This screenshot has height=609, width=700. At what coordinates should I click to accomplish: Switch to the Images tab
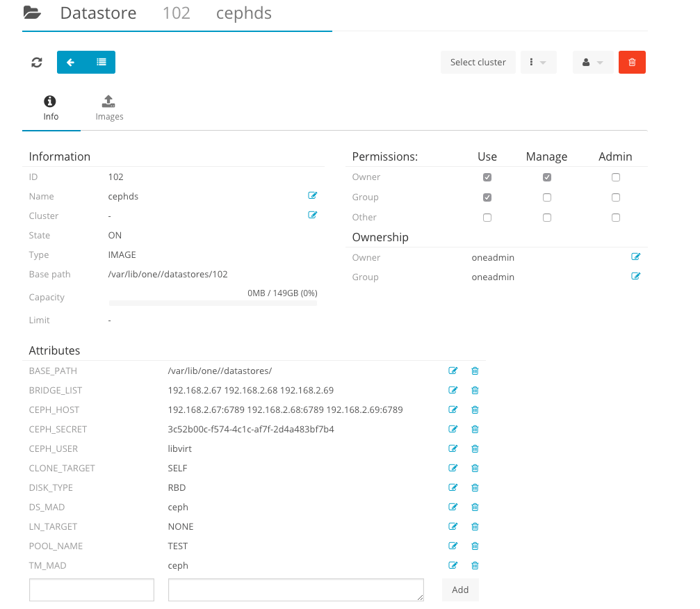tap(109, 108)
